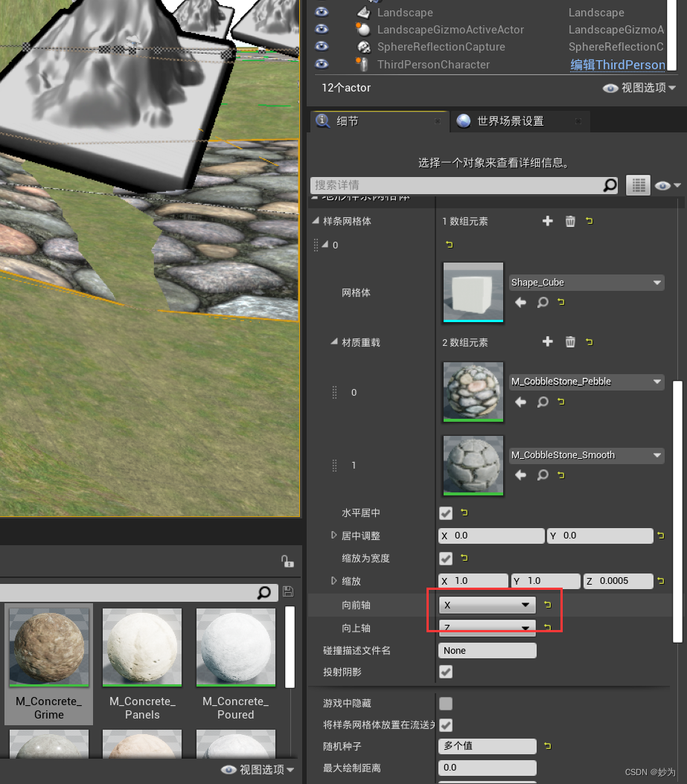Delete all elements in the 样条网格体 array
This screenshot has width=687, height=784.
click(570, 221)
